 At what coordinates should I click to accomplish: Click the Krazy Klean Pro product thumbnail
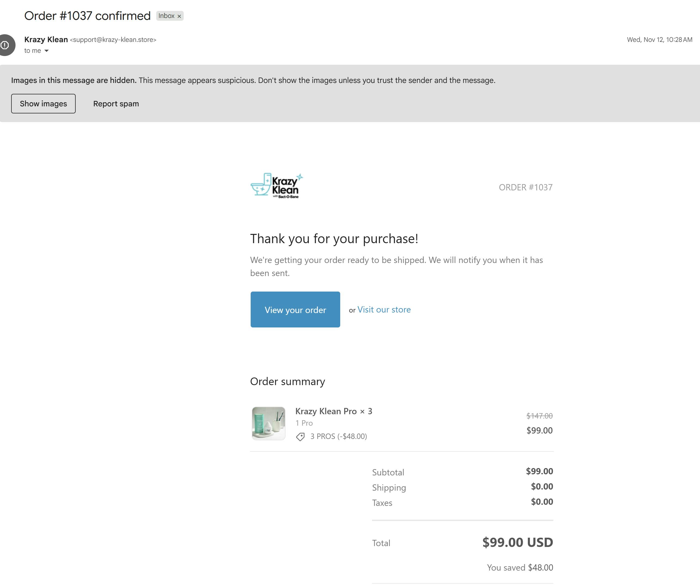(x=268, y=423)
